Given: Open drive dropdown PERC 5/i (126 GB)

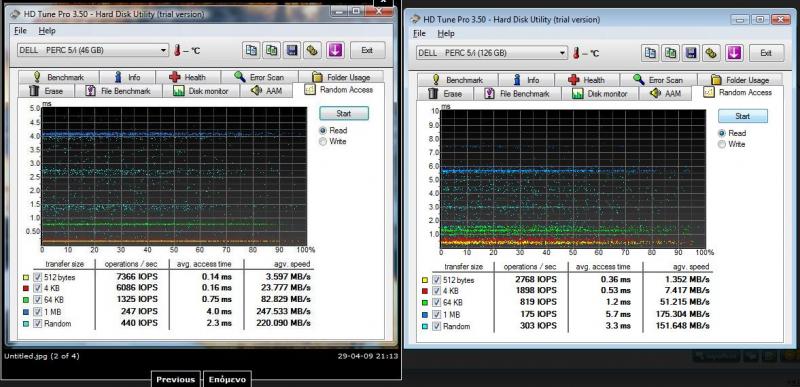Looking at the screenshot, I should point(491,53).
